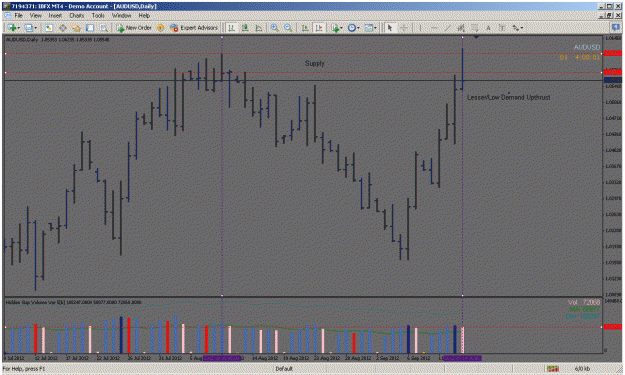Switch to Bar Chart display mode
Viewport: 625px width, 375px height.
point(231,28)
